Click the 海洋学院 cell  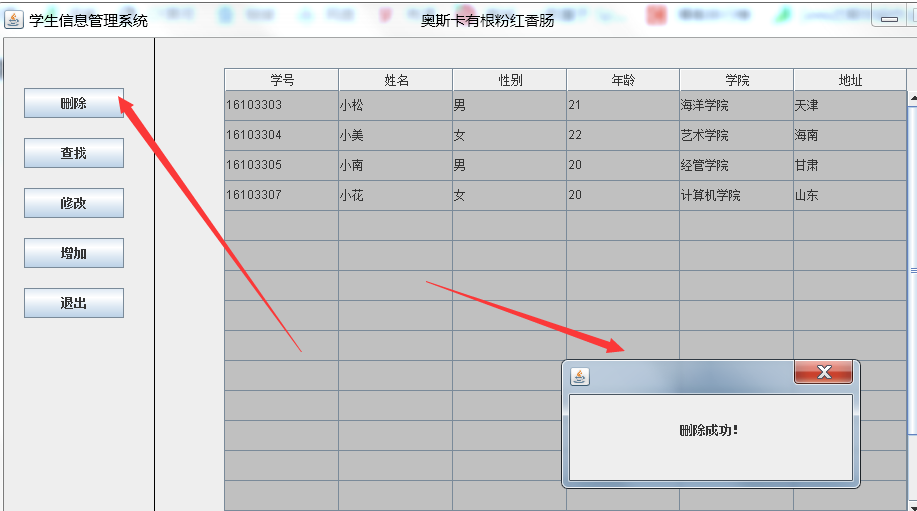pyautogui.click(x=736, y=105)
